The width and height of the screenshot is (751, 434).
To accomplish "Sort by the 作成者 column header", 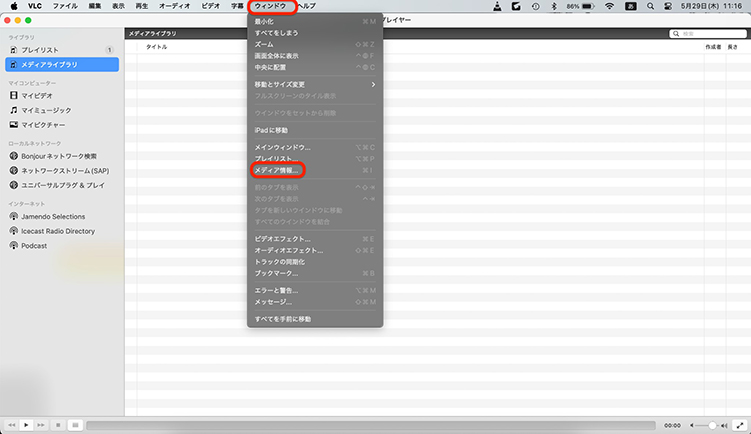I will 713,47.
